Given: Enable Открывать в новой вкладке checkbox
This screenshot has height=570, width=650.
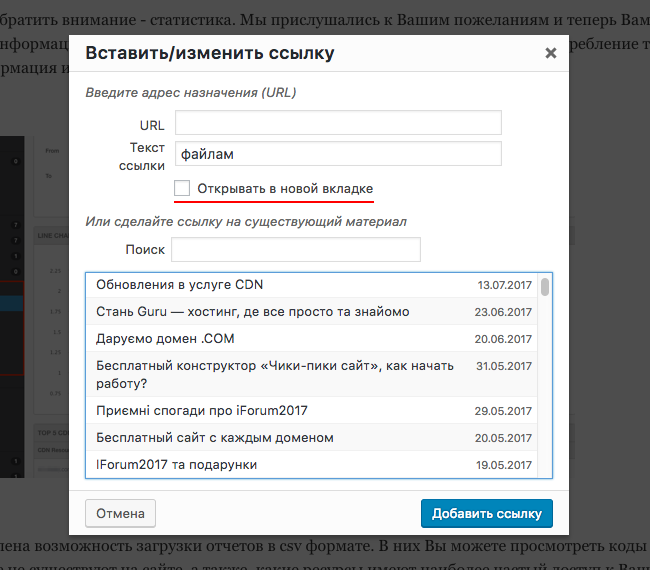Looking at the screenshot, I should pyautogui.click(x=182, y=188).
